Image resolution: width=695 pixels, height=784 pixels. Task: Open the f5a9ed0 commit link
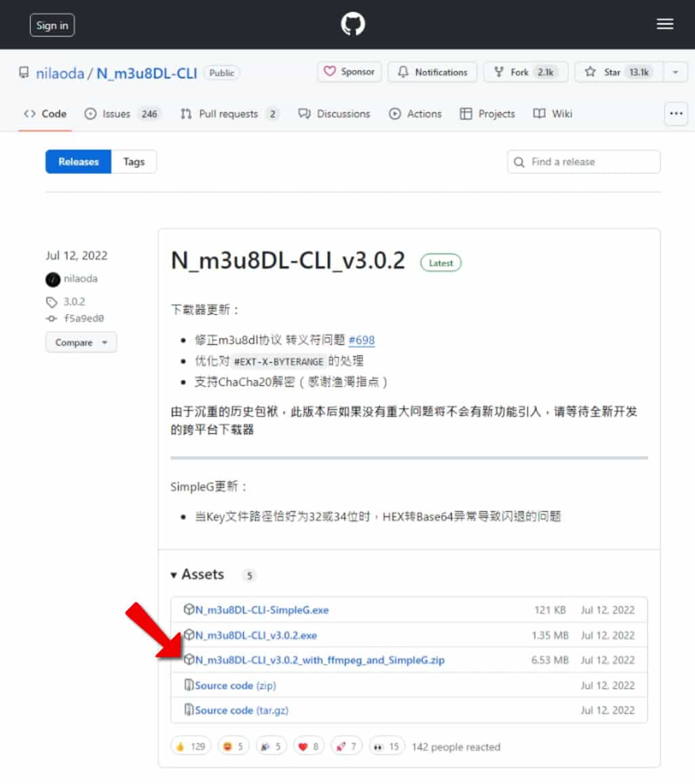coord(84,318)
